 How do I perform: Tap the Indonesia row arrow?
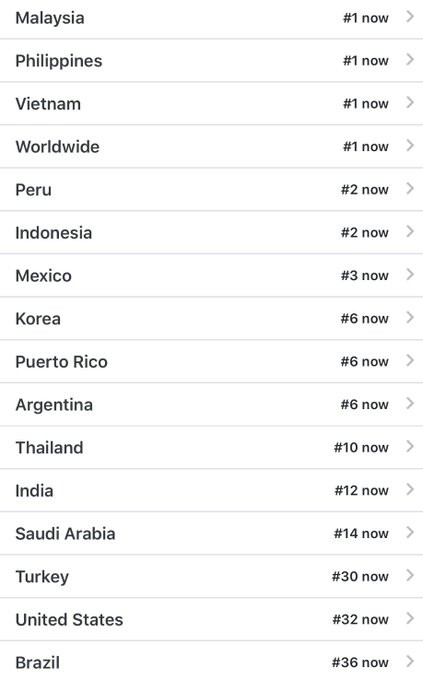pos(410,232)
